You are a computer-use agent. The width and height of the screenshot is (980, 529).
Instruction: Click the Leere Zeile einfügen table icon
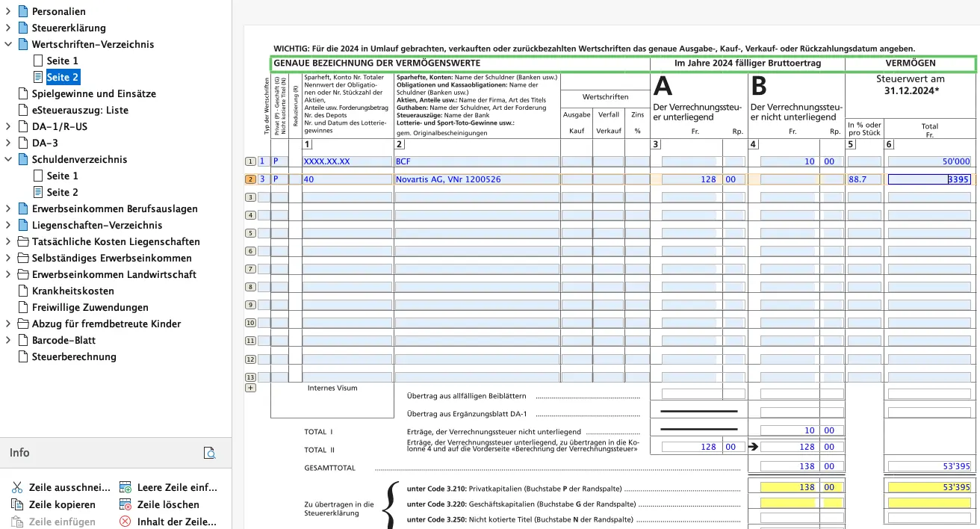point(125,487)
